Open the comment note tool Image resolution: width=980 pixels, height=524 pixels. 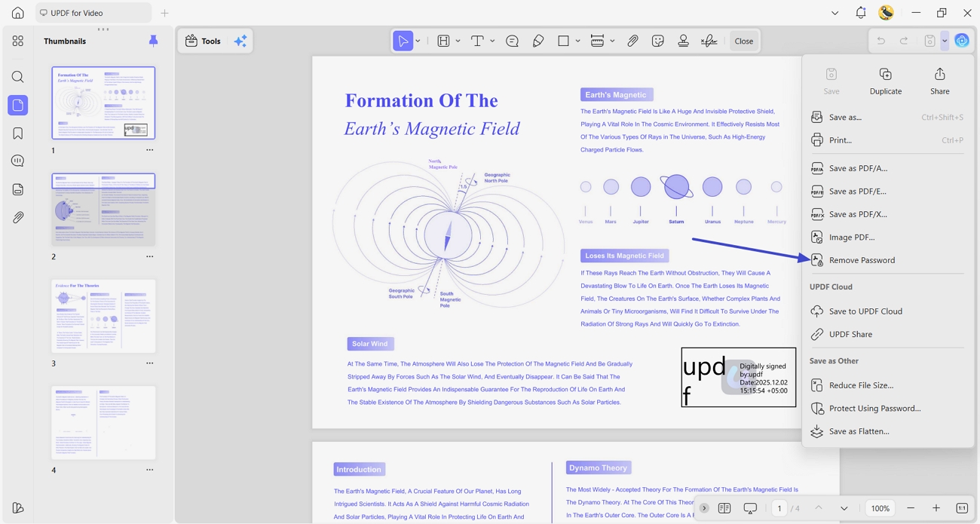[x=513, y=41]
